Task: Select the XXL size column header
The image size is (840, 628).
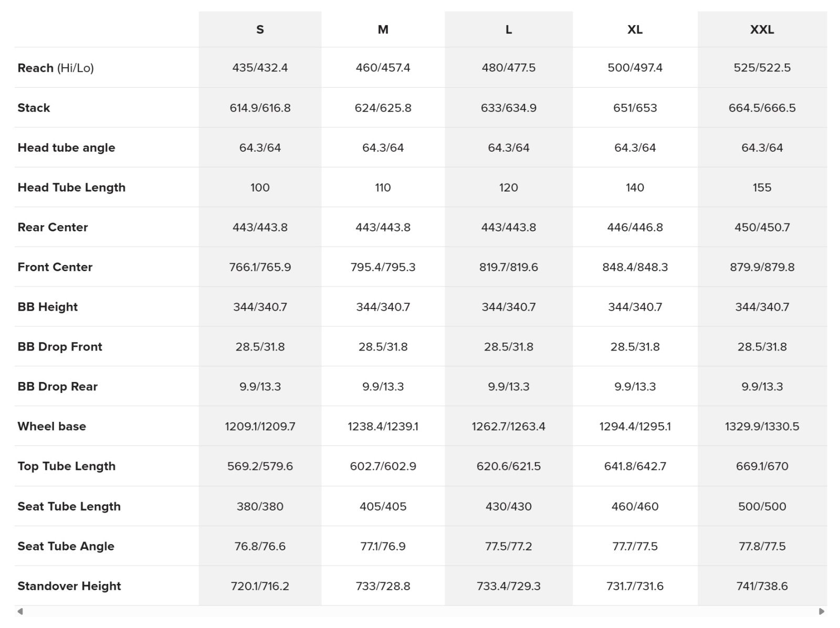Action: tap(762, 30)
